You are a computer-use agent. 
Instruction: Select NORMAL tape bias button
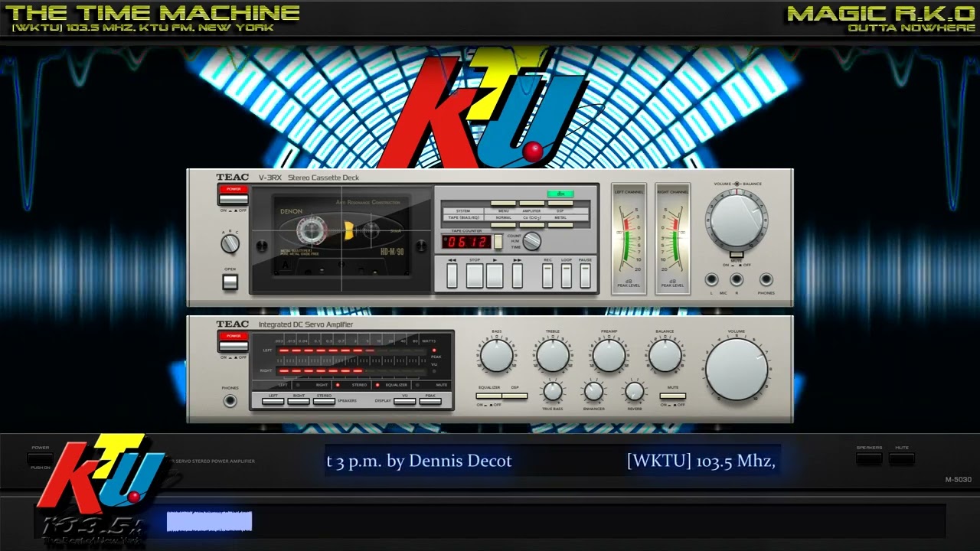pyautogui.click(x=503, y=225)
